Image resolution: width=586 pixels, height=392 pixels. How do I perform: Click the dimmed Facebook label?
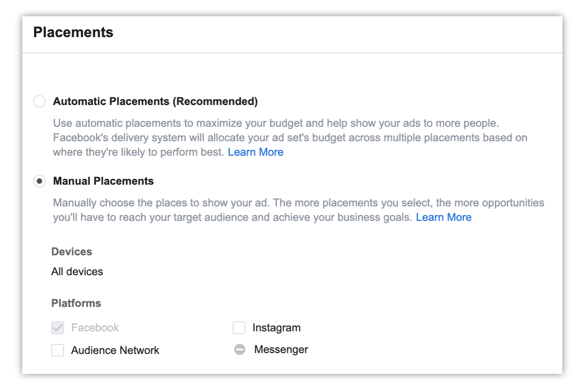click(x=95, y=328)
